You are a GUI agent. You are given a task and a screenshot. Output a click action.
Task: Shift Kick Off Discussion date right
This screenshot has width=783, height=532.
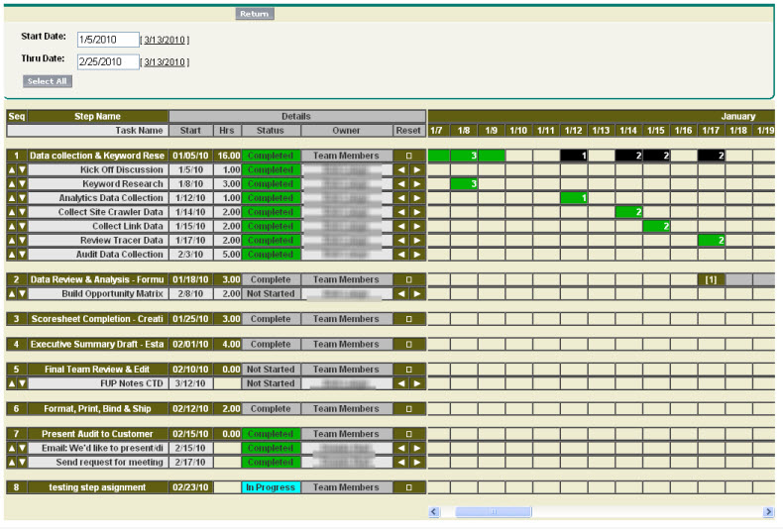tap(417, 169)
